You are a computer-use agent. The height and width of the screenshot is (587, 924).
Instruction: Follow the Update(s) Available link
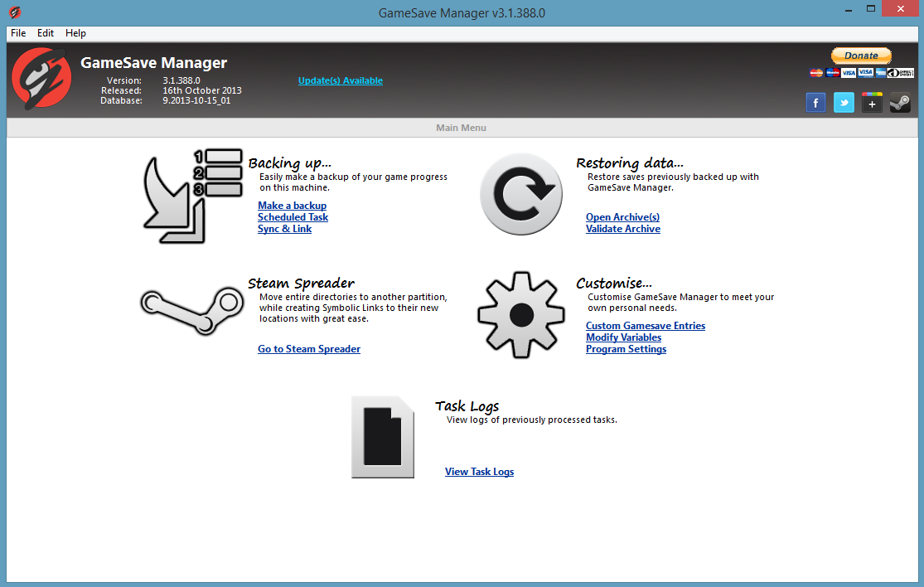point(340,80)
